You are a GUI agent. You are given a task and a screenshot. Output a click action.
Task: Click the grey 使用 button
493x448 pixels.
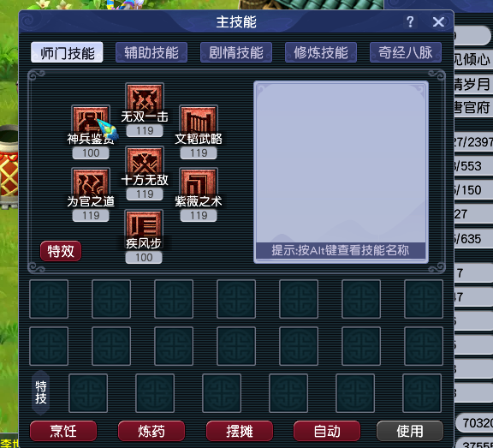410,431
